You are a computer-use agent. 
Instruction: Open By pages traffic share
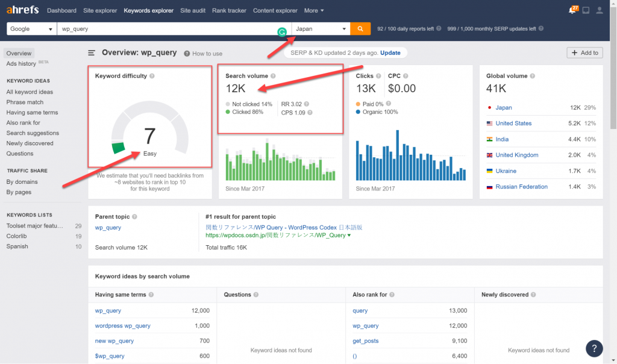point(19,192)
